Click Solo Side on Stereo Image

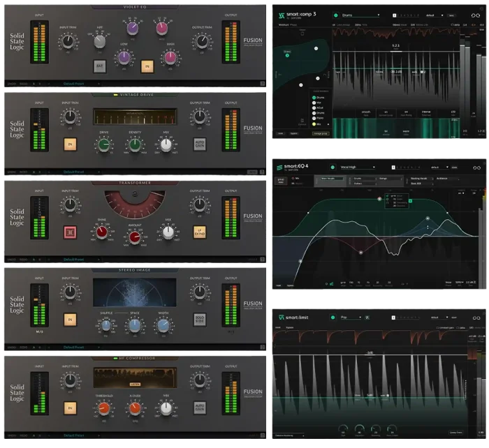200,320
